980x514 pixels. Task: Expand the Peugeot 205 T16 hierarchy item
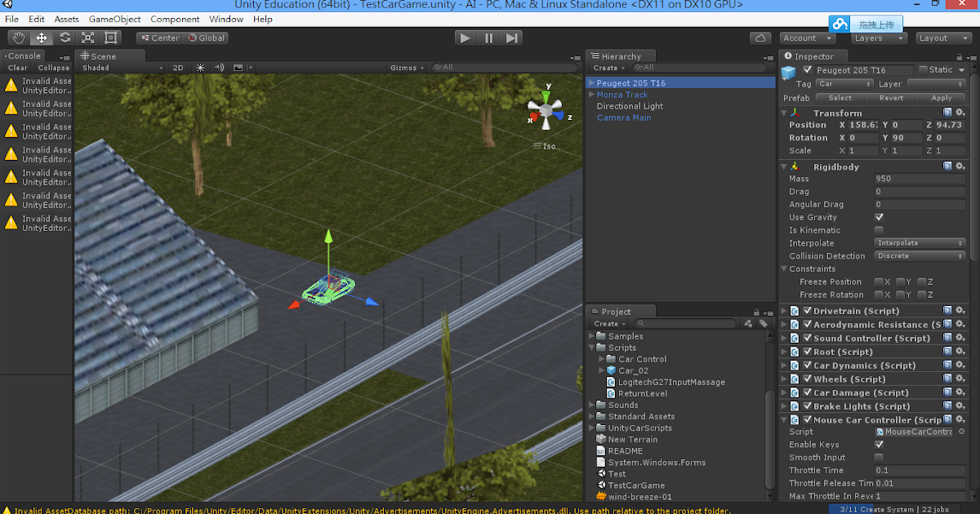click(591, 82)
